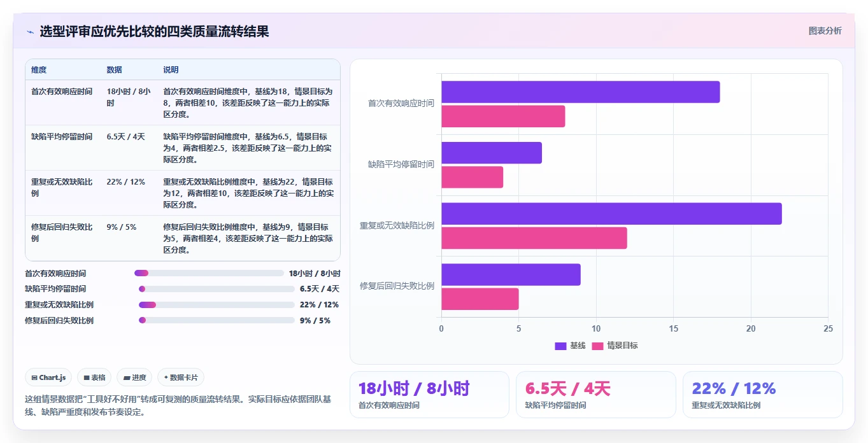Viewport: 868px width, 443px height.
Task: Click progress value 9% / 5% beside bar
Action: tap(315, 321)
